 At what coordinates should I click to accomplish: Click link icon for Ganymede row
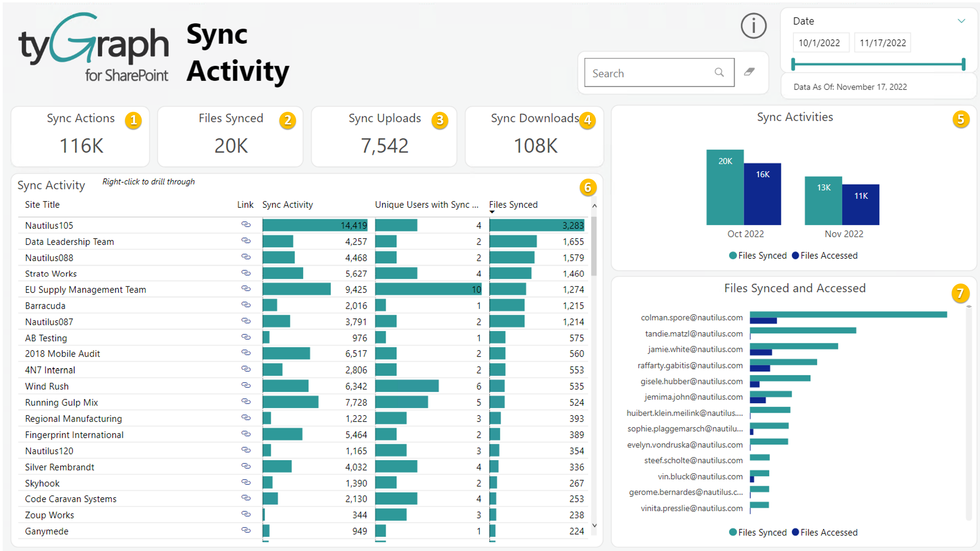246,530
